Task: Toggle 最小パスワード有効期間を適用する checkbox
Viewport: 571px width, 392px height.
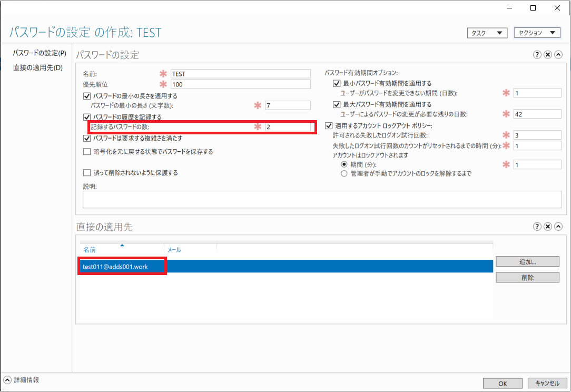Action: point(337,83)
